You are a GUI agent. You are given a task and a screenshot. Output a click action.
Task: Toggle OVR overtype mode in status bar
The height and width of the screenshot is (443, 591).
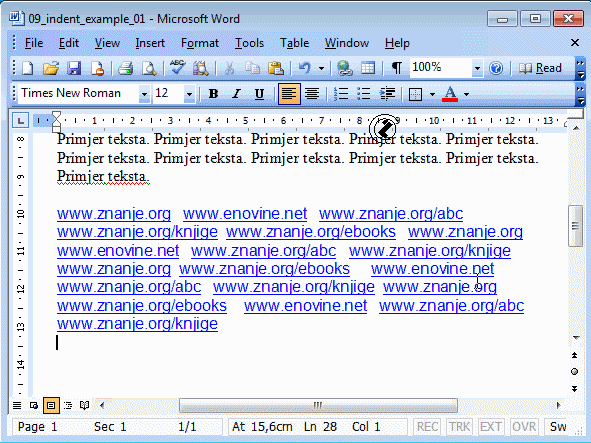tap(524, 427)
